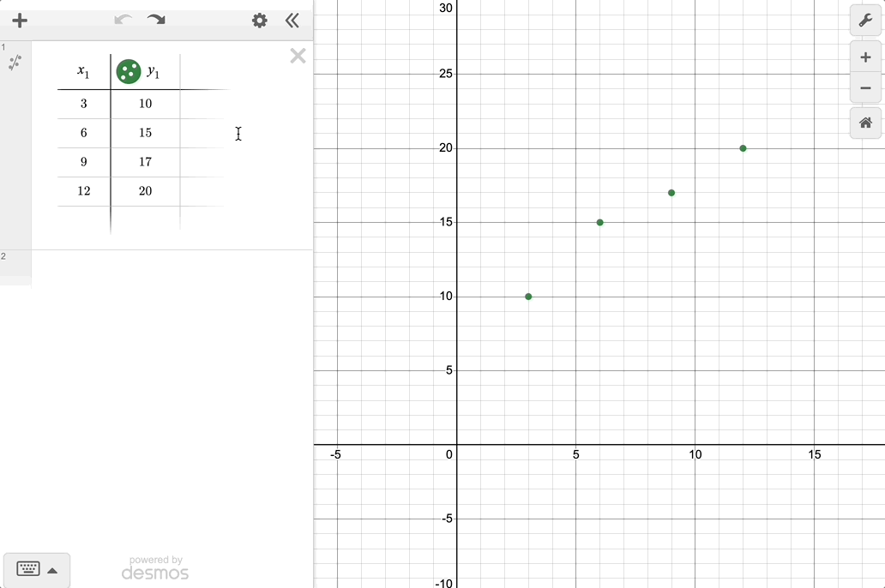885x588 pixels.
Task: Redo the last action
Action: [156, 21]
